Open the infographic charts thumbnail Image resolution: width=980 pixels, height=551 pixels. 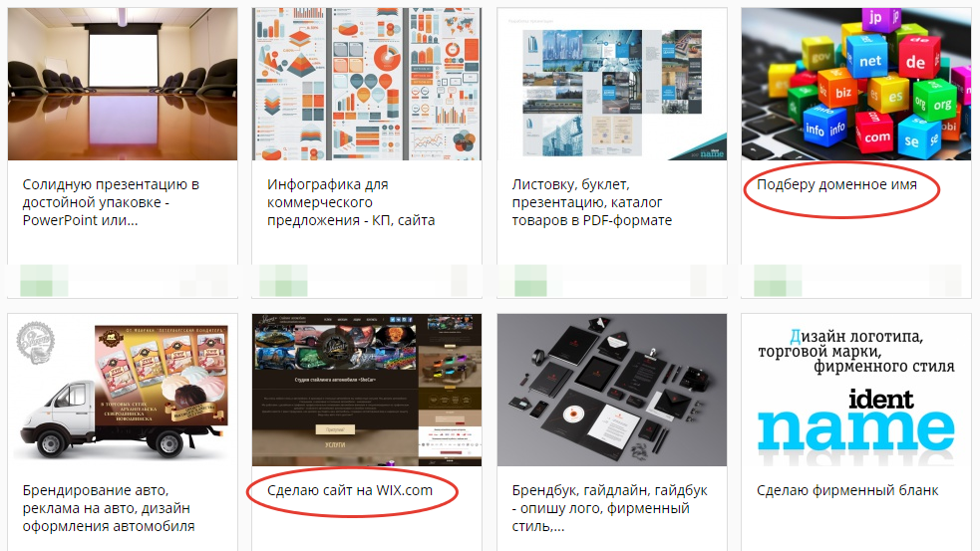367,84
